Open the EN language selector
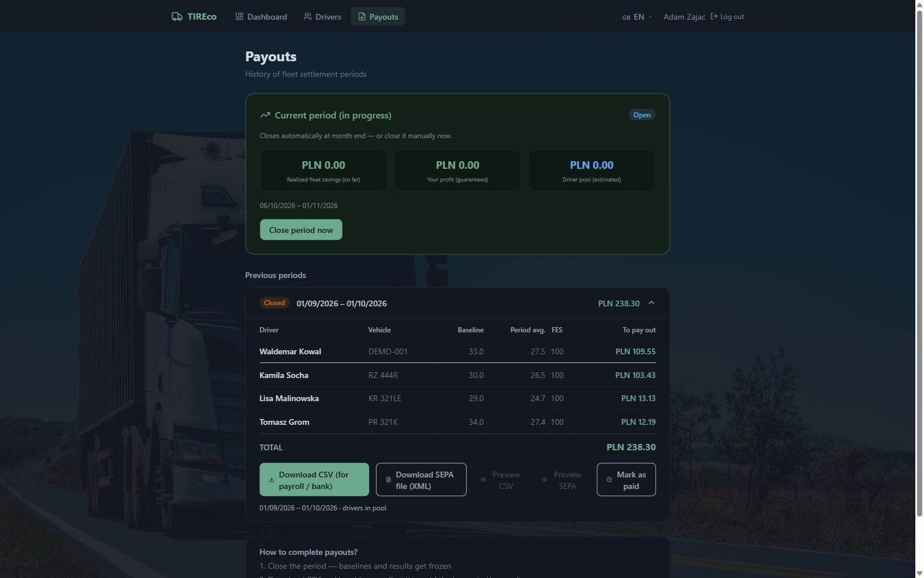 tap(637, 17)
